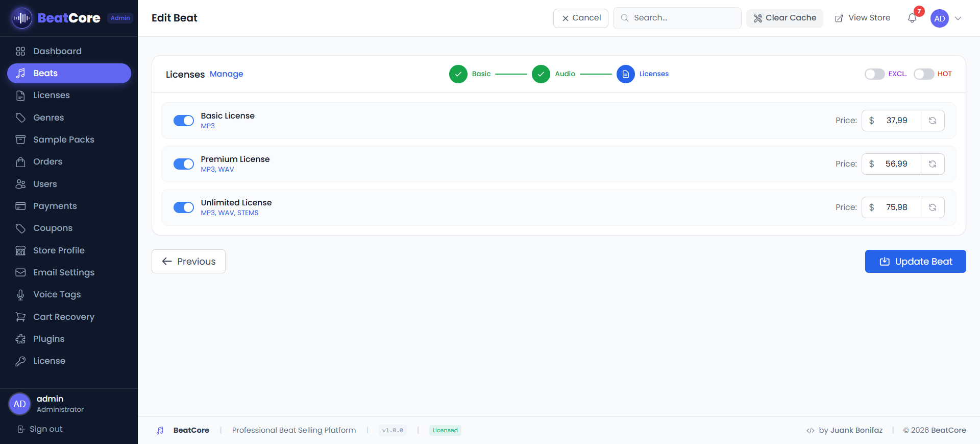The image size is (980, 444).
Task: Click the notifications bell icon
Action: 912,18
